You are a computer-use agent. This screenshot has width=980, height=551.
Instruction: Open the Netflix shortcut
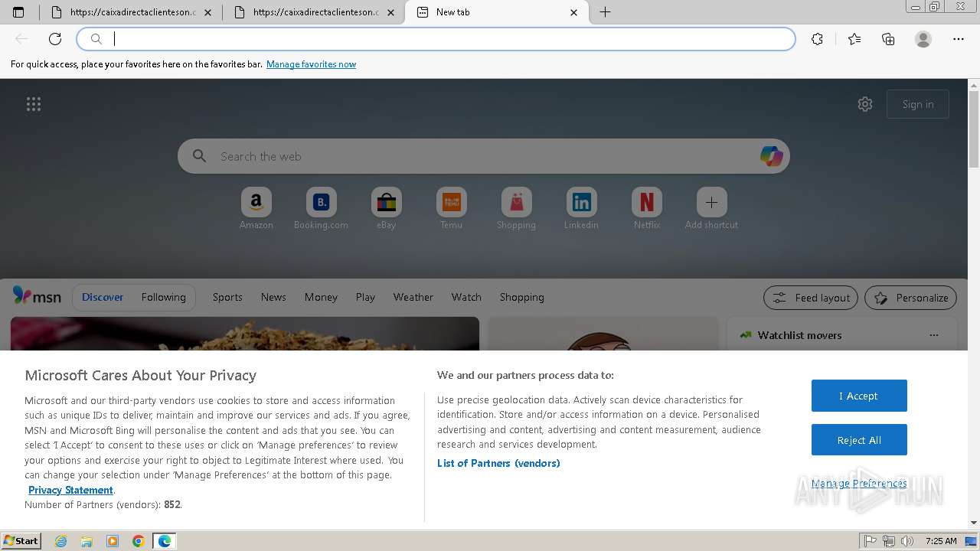646,209
